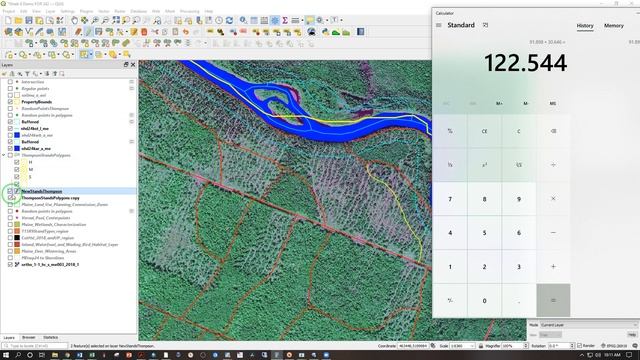Collapse the ThompsonStandsPolygons layer tree
Image resolution: width=640 pixels, height=360 pixels.
pos(4,155)
